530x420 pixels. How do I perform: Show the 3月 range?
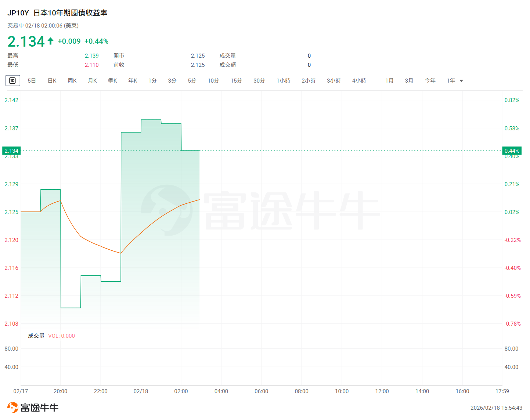click(409, 81)
